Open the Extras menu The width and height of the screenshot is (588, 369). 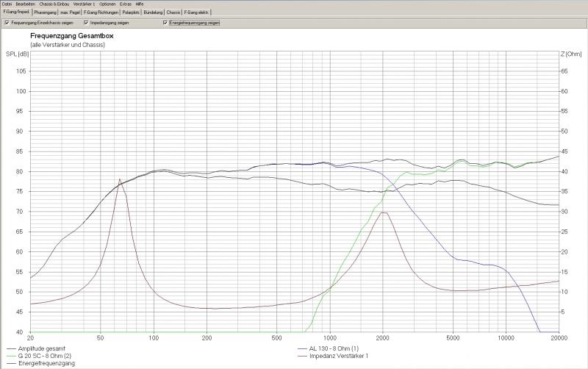click(126, 4)
